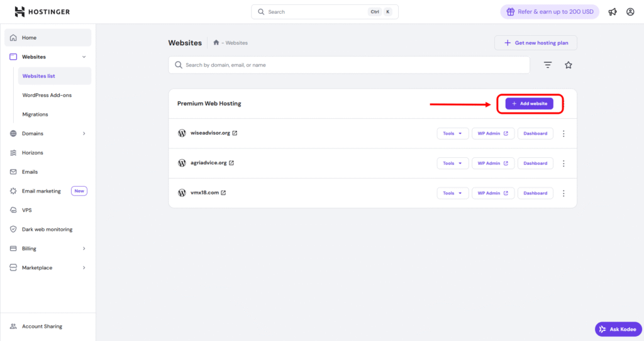Open Tools dropdown for wiseadvisor.org
Image resolution: width=644 pixels, height=341 pixels.
pos(453,133)
